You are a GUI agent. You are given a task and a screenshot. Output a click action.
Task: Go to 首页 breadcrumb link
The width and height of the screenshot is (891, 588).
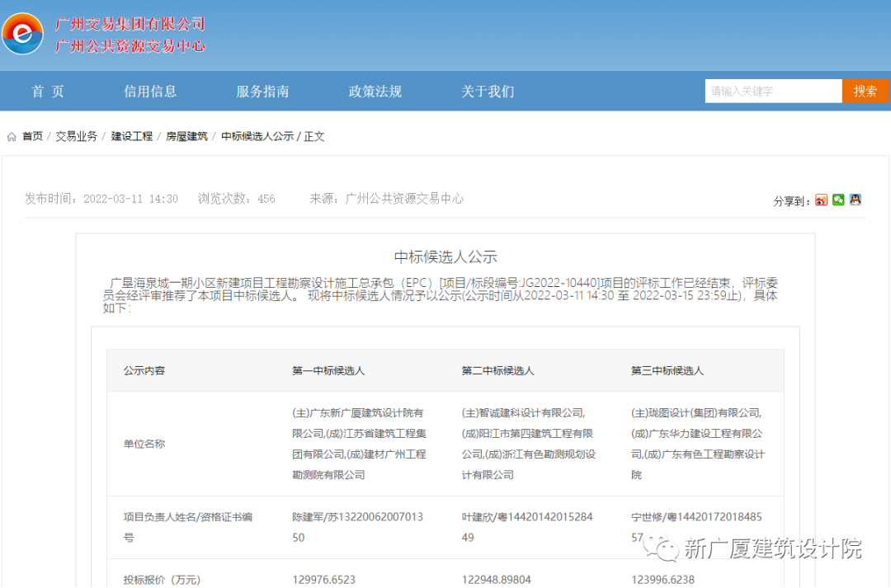point(32,136)
